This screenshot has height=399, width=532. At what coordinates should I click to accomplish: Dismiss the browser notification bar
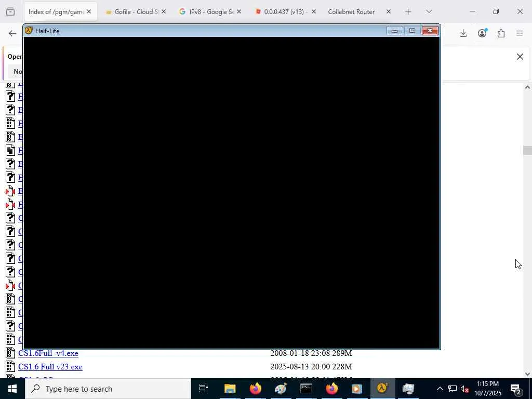point(520,57)
